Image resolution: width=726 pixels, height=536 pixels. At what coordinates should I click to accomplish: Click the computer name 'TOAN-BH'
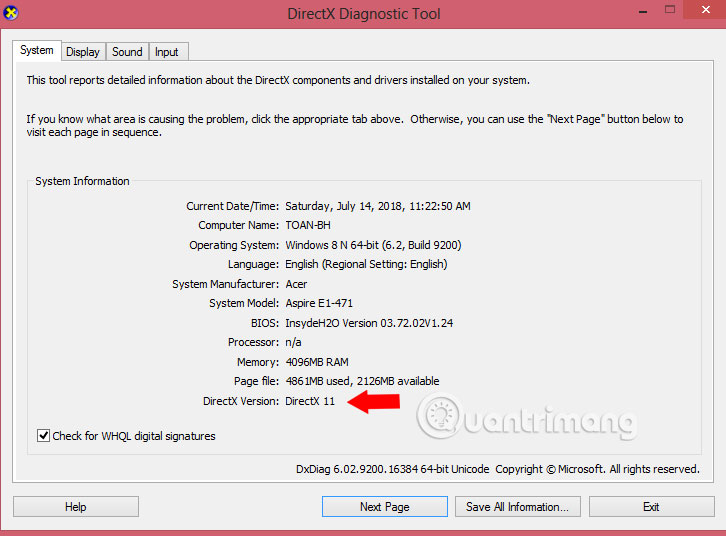(x=308, y=225)
